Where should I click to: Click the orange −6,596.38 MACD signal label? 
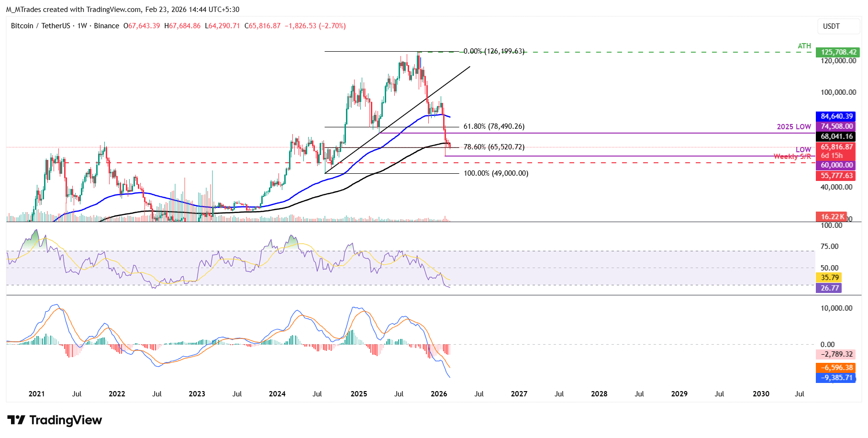pos(835,368)
